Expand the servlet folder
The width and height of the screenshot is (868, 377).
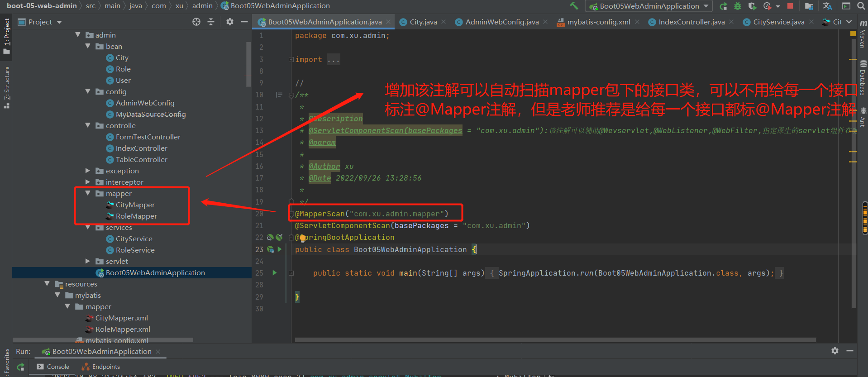pyautogui.click(x=88, y=261)
